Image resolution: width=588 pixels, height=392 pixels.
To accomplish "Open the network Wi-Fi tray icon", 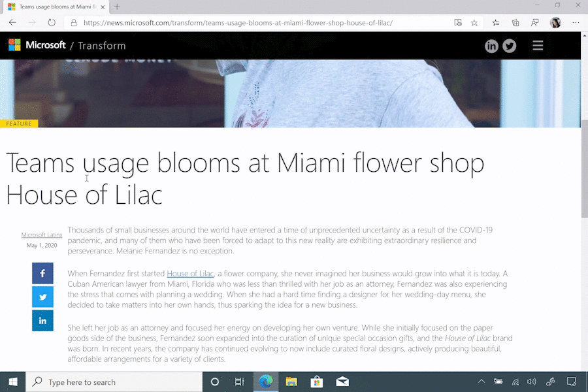I will (x=515, y=382).
